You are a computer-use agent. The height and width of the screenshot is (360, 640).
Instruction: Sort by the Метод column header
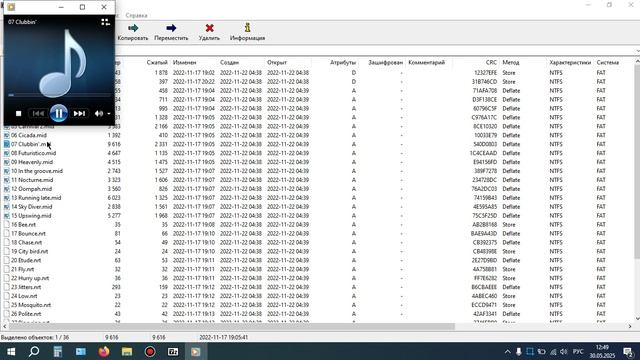(x=511, y=62)
